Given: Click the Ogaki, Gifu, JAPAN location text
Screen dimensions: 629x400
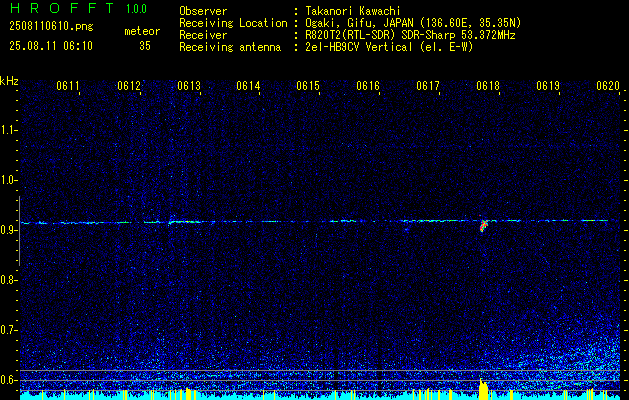Looking at the screenshot, I should pos(413,23).
